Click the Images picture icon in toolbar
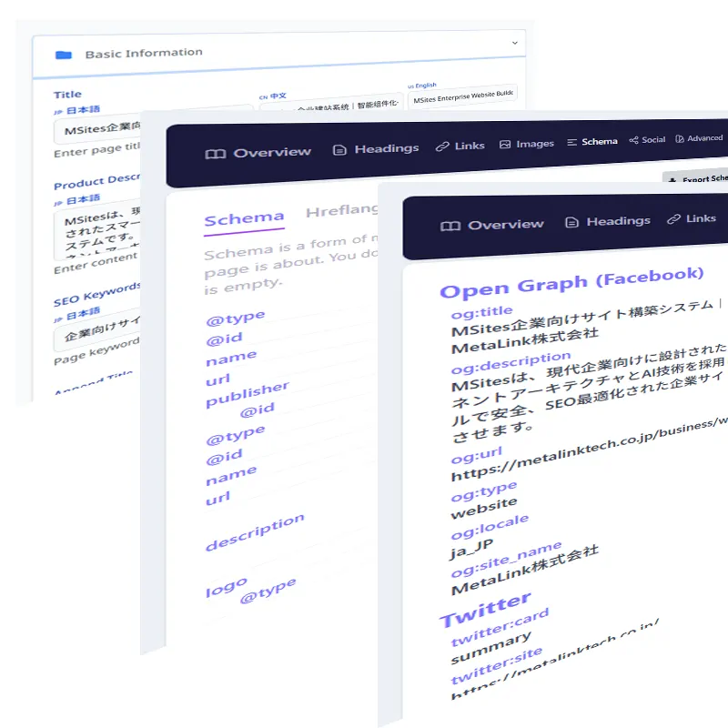This screenshot has width=728, height=728. pos(505,144)
